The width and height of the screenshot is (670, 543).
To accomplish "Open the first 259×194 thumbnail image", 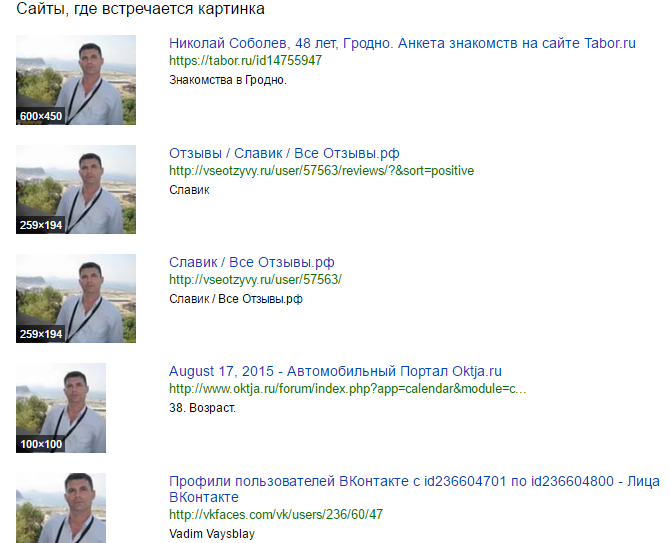I will click(x=76, y=189).
